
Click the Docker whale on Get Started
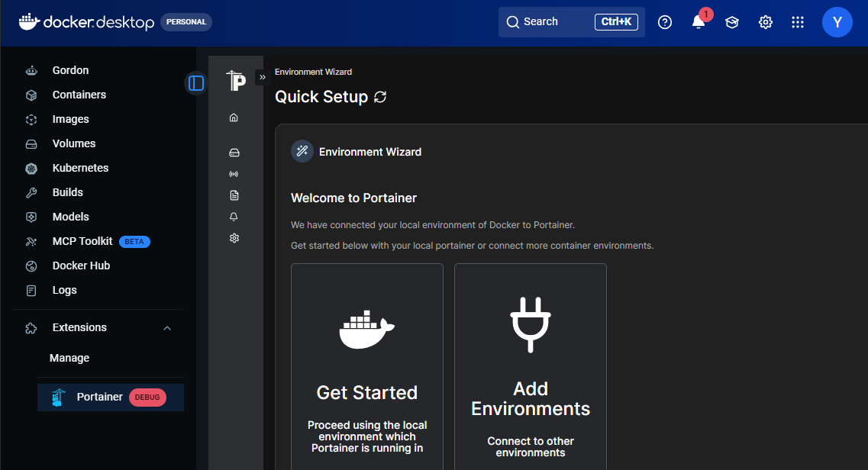(367, 330)
